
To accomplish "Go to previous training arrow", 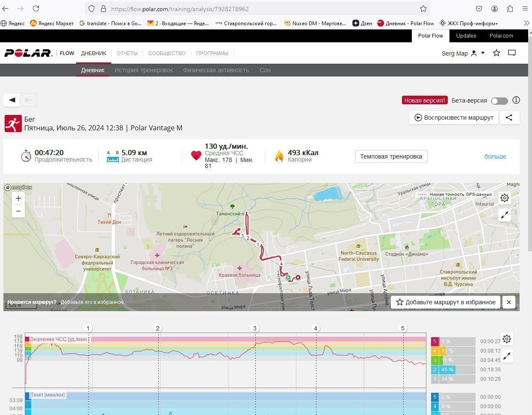I will click(12, 100).
